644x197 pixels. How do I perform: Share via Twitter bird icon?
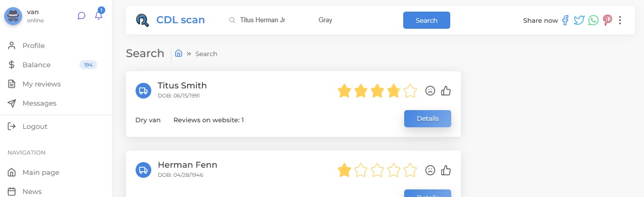579,20
